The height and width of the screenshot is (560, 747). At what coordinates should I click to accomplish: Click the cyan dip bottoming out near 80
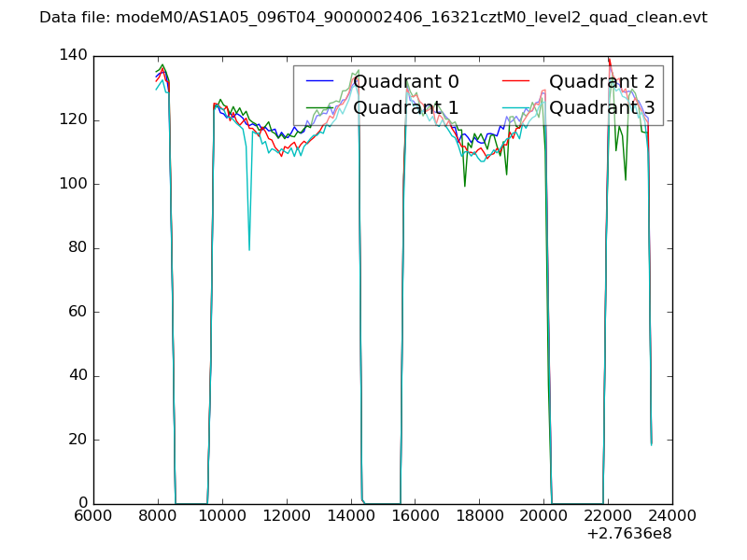[248, 248]
